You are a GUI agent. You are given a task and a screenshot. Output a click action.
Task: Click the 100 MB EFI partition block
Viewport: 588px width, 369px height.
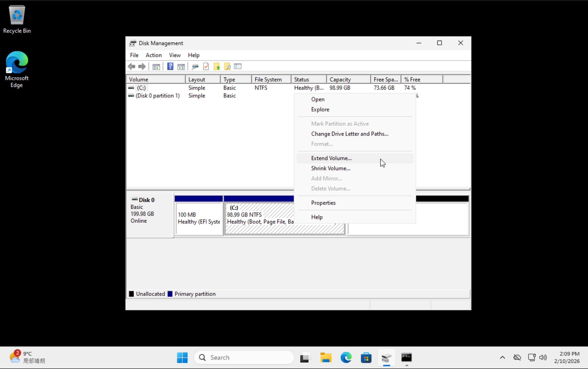pos(199,218)
